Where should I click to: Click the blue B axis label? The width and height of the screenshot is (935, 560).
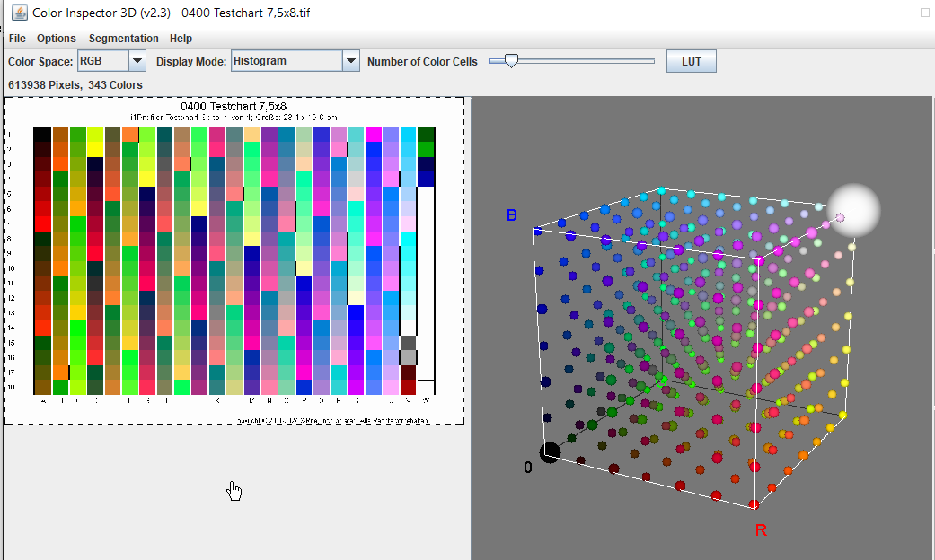(x=512, y=215)
